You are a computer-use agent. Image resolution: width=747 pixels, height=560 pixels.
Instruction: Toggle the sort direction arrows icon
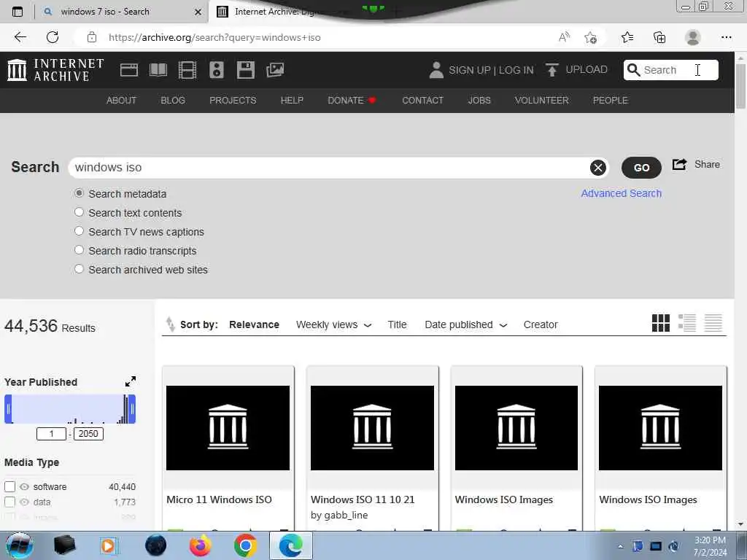pos(170,324)
